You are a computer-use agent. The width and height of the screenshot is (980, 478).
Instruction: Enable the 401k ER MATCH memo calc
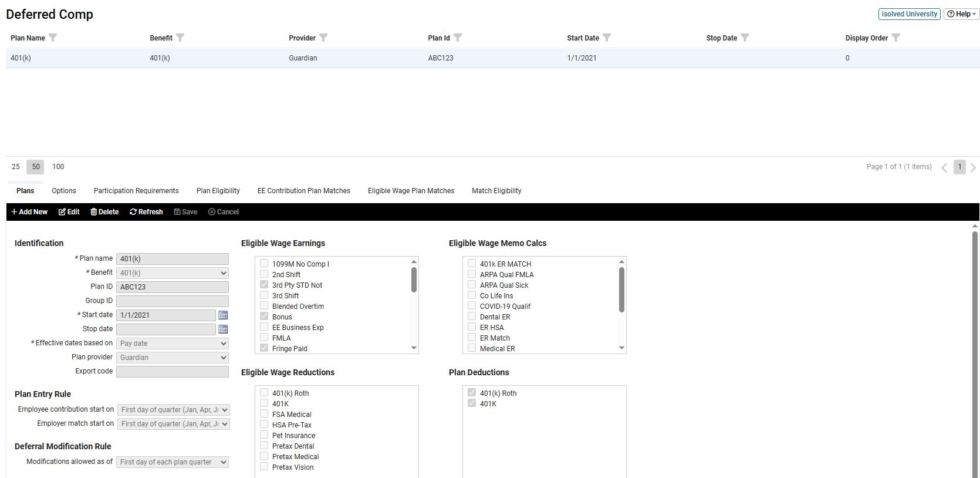(472, 264)
